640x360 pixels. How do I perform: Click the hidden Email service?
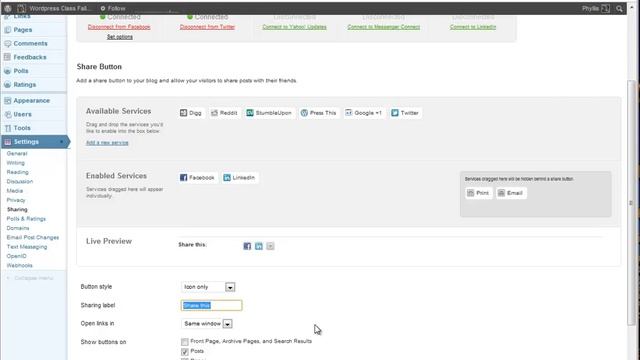coord(511,193)
